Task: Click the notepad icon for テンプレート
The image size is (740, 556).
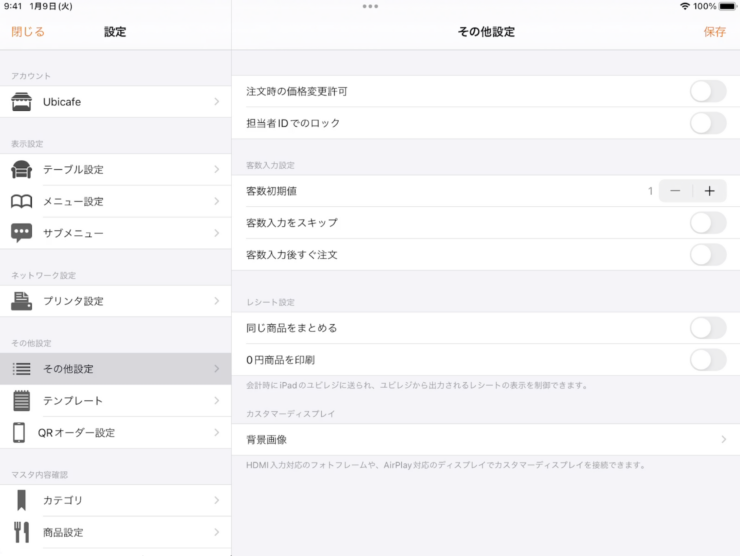Action: [x=21, y=401]
